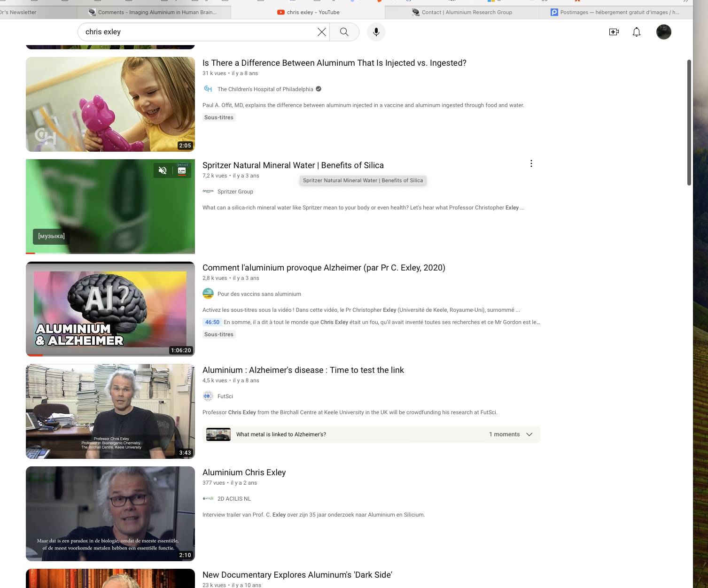The width and height of the screenshot is (708, 588).
Task: Open the 'What metal is linked to Alzheimer's?' moment thumbnail
Action: [x=218, y=434]
